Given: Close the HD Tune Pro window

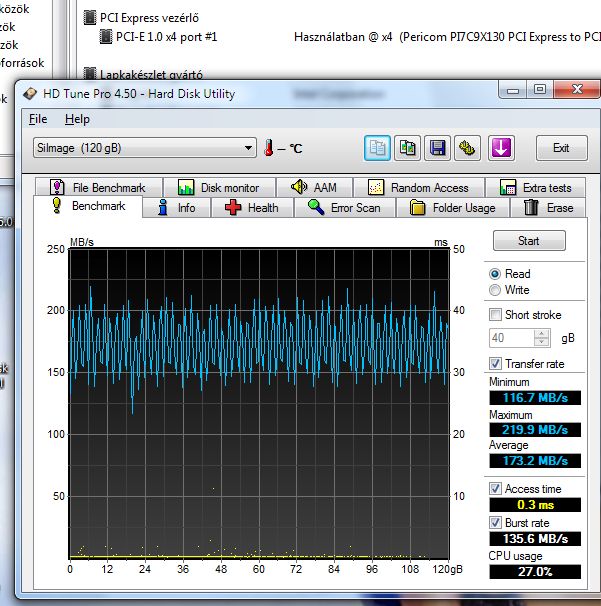Looking at the screenshot, I should pyautogui.click(x=577, y=90).
